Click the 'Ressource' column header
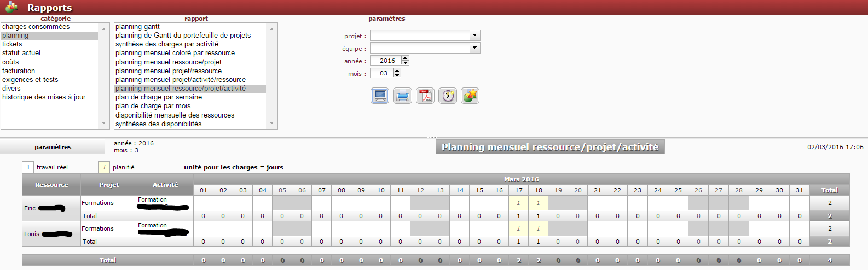 tap(51, 185)
